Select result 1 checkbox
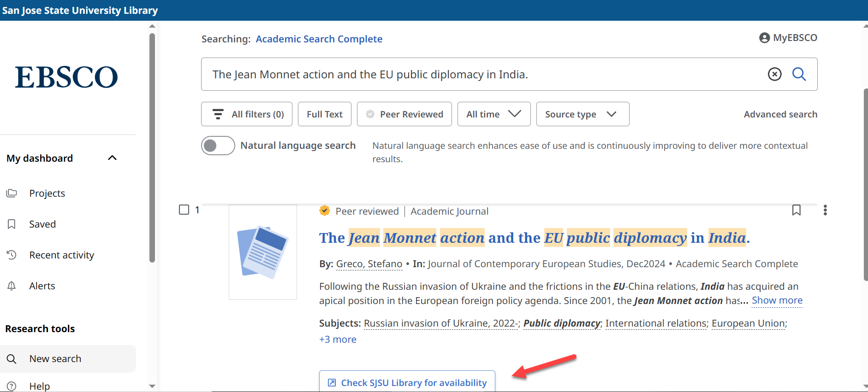868x392 pixels. pyautogui.click(x=184, y=210)
